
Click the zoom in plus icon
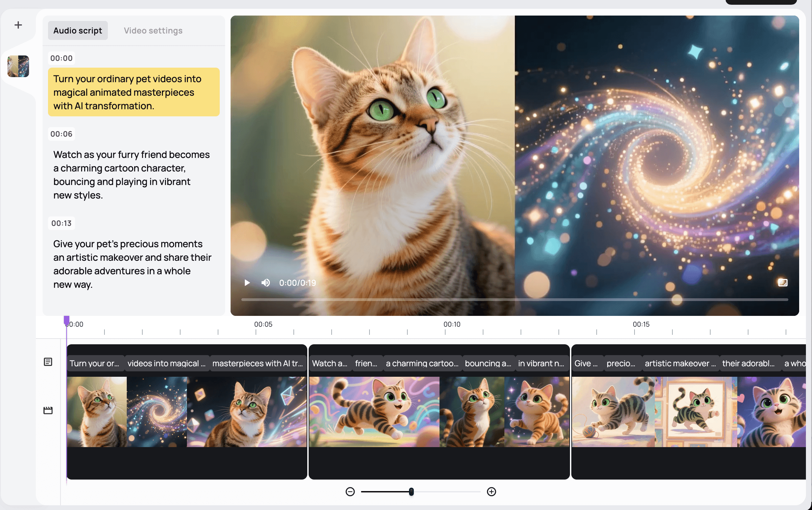[492, 492]
